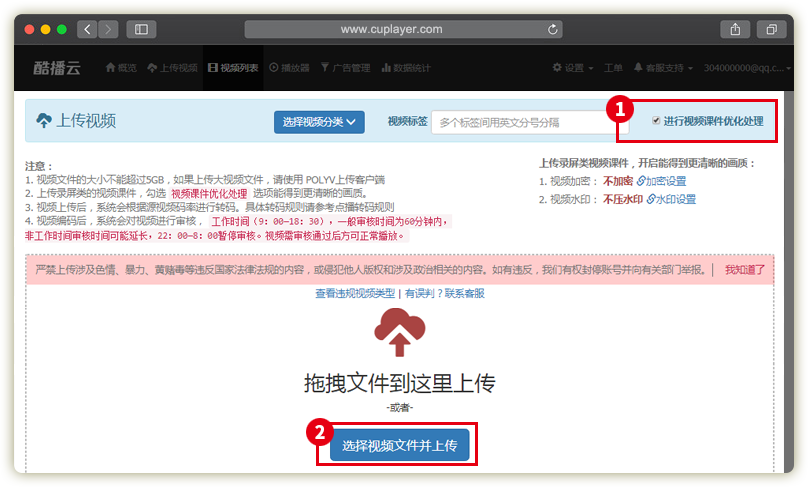Dismiss warning via 我知道了 link
The width and height of the screenshot is (810, 488).
[744, 270]
